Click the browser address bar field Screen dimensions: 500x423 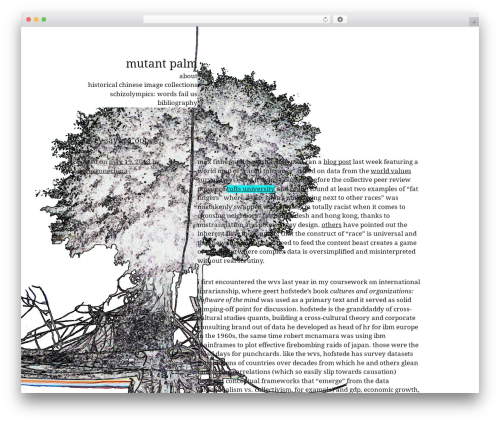pyautogui.click(x=237, y=19)
